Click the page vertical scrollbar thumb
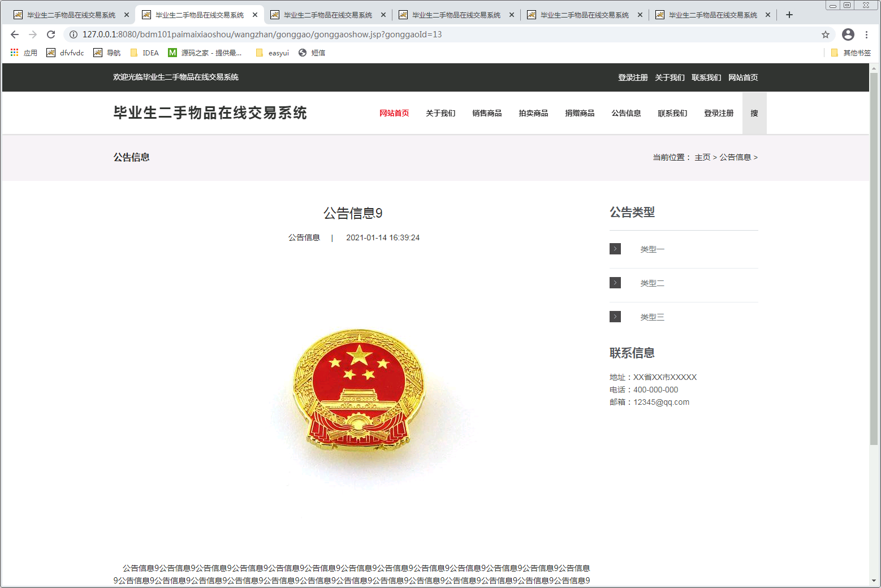This screenshot has width=881, height=588. 874,258
